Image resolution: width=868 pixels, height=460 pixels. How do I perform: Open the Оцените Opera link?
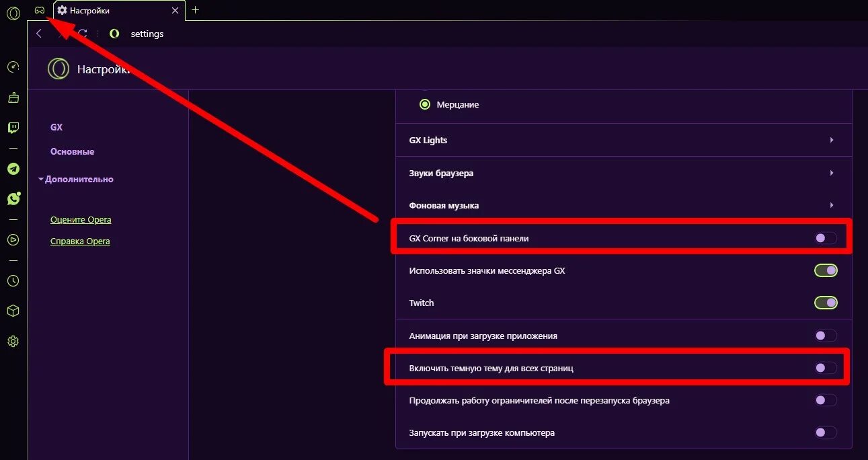81,220
